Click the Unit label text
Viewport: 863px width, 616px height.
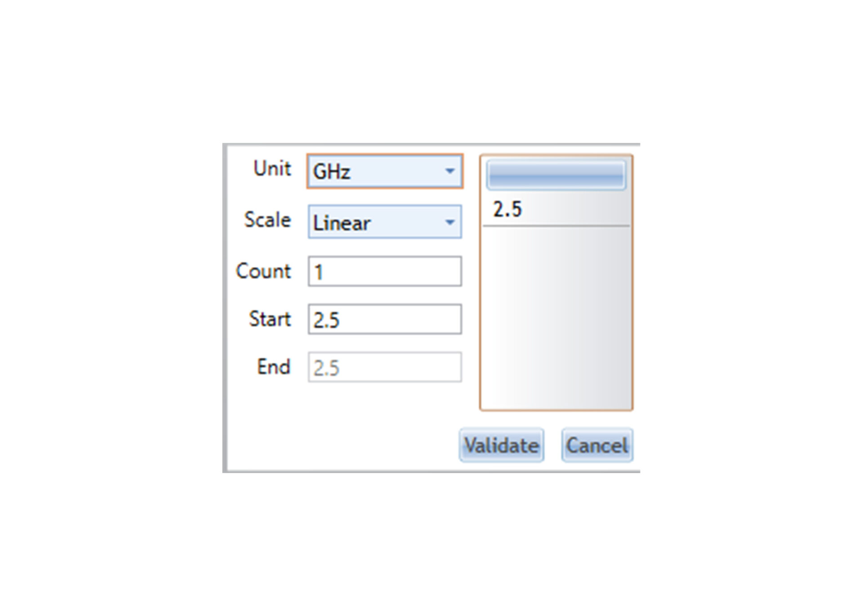tap(272, 169)
